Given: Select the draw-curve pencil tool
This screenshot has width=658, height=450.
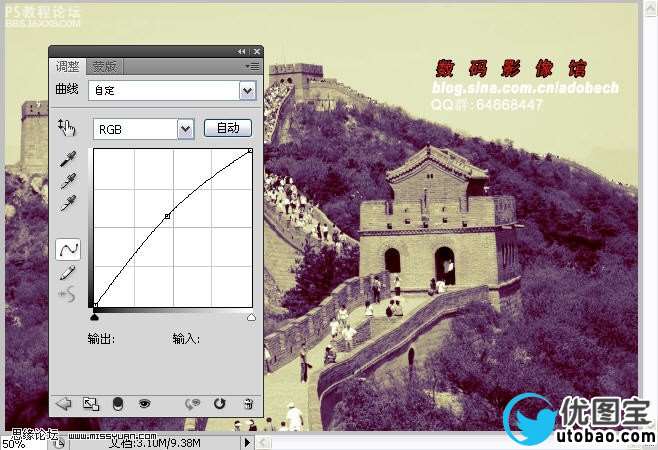Looking at the screenshot, I should 68,272.
